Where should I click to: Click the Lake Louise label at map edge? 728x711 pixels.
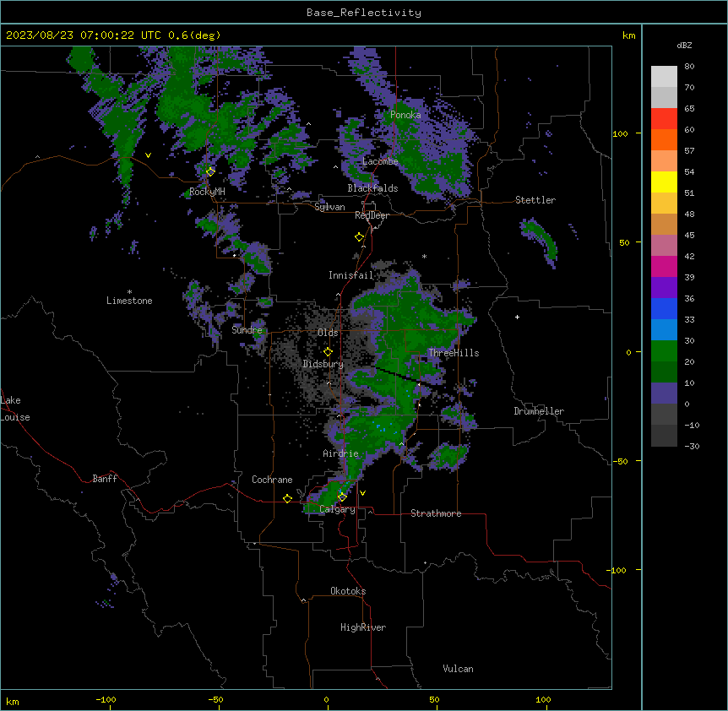pyautogui.click(x=15, y=409)
